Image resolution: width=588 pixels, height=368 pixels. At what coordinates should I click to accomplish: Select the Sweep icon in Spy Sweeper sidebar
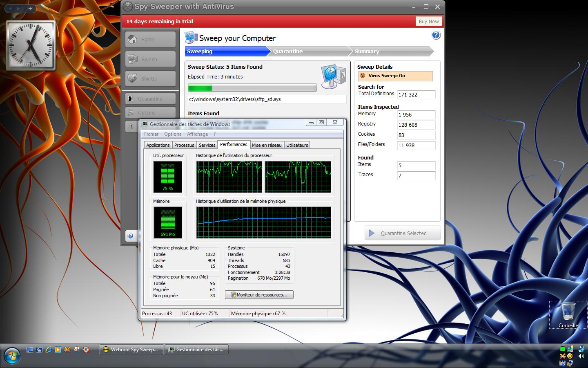pyautogui.click(x=132, y=59)
